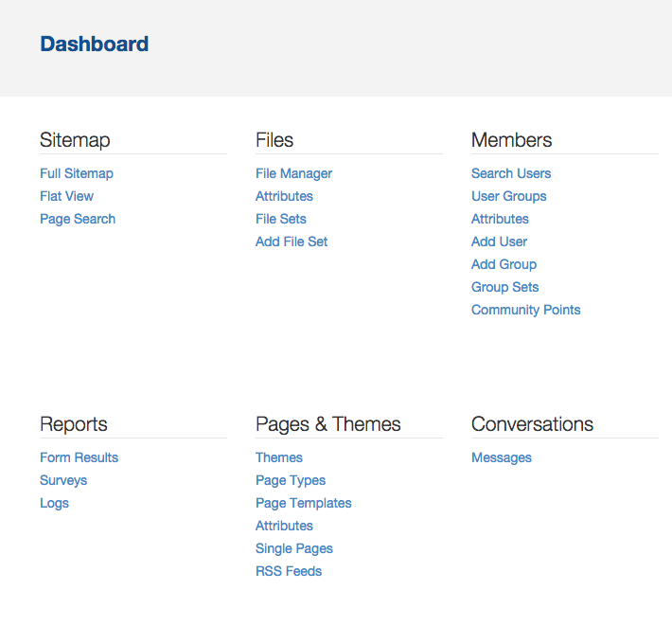This screenshot has width=672, height=644.
Task: Launch the File Manager
Action: [293, 173]
